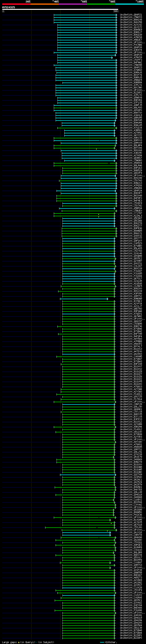Click the UniRef100_B2Z6P1 label
146x644 pixels.
(x=131, y=635)
